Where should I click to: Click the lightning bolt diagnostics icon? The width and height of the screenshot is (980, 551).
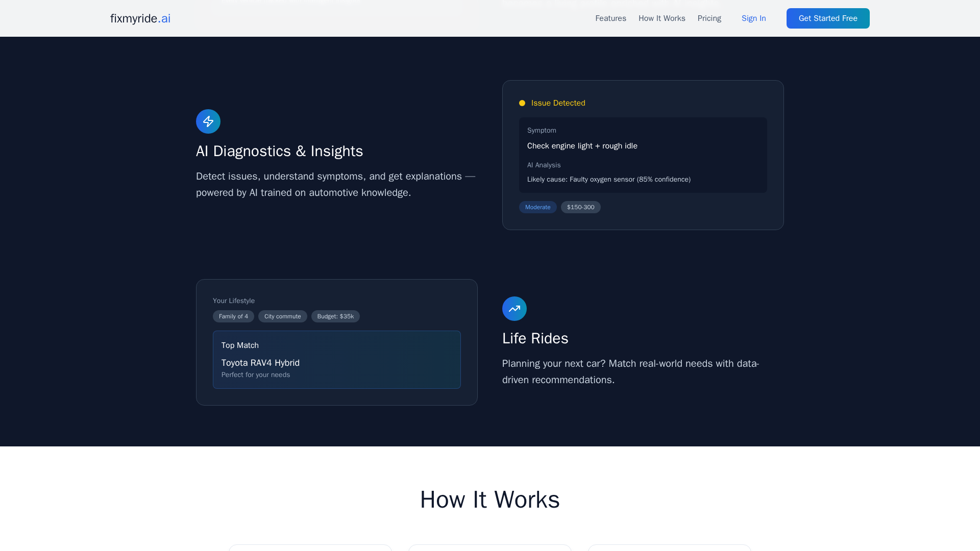click(208, 121)
